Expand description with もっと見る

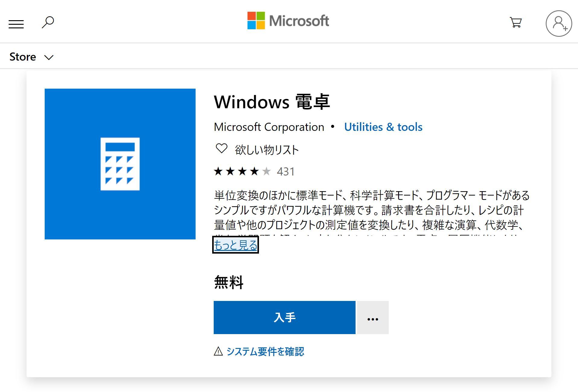(x=235, y=245)
